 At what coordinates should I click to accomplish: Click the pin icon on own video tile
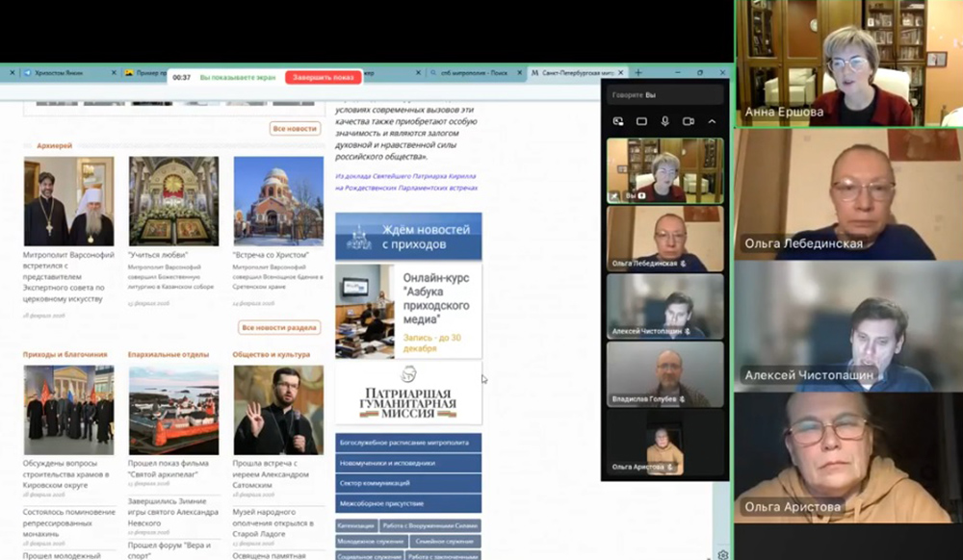pos(614,195)
